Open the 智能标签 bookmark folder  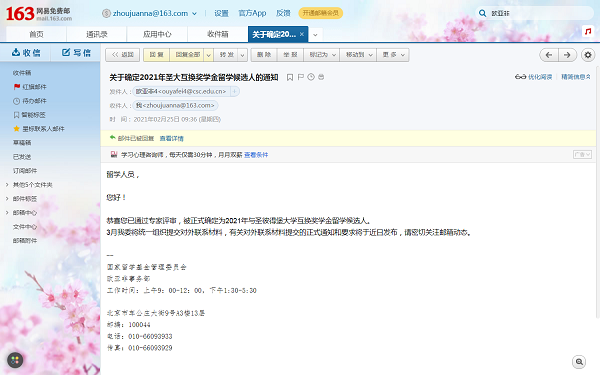click(29, 115)
